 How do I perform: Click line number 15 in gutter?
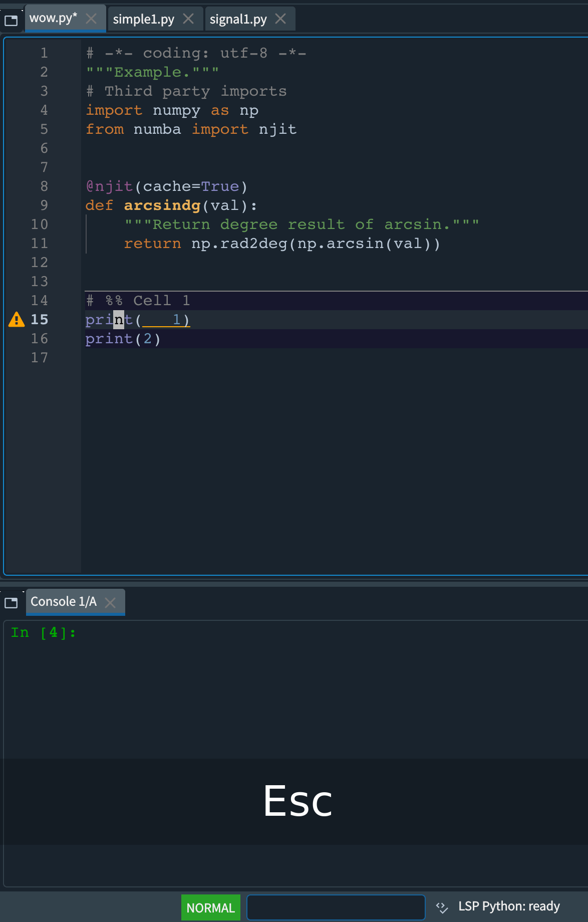coord(40,319)
